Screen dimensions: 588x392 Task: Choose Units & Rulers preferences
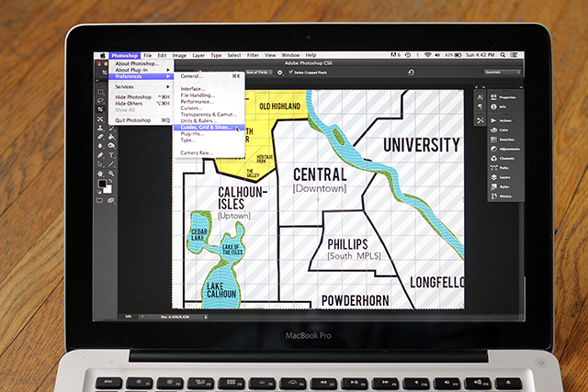(209, 120)
